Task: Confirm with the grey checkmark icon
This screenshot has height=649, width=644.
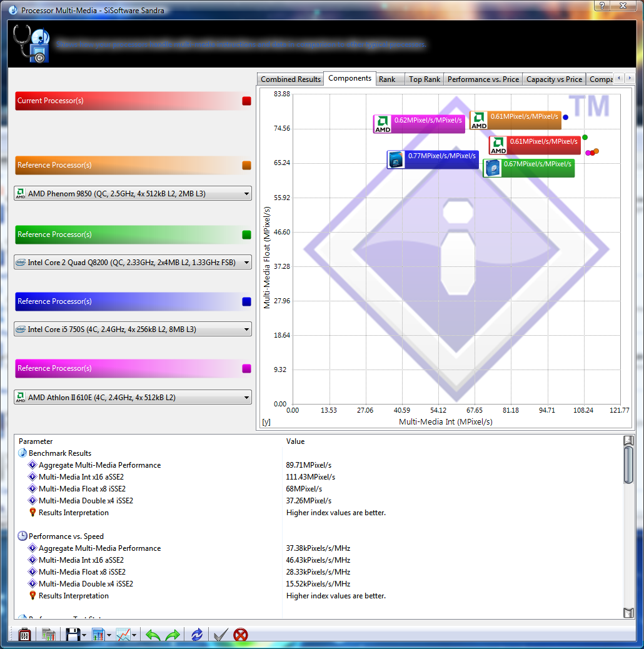Action: click(221, 635)
